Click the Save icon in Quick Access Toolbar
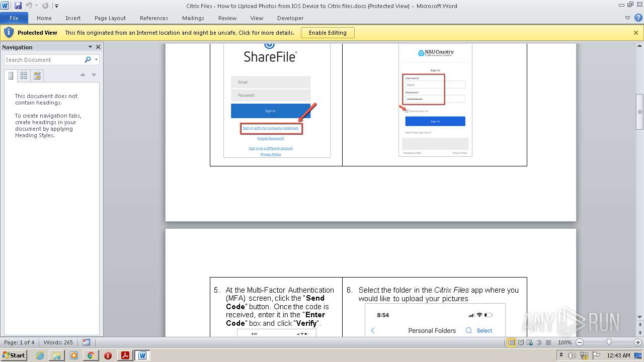The height and width of the screenshot is (362, 644). (x=18, y=6)
